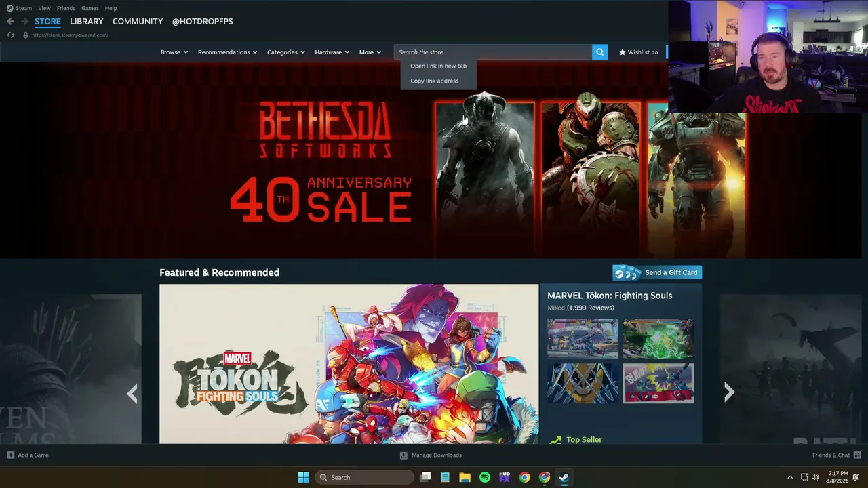Reload the store page
Screen dimensions: 868x488
point(11,35)
